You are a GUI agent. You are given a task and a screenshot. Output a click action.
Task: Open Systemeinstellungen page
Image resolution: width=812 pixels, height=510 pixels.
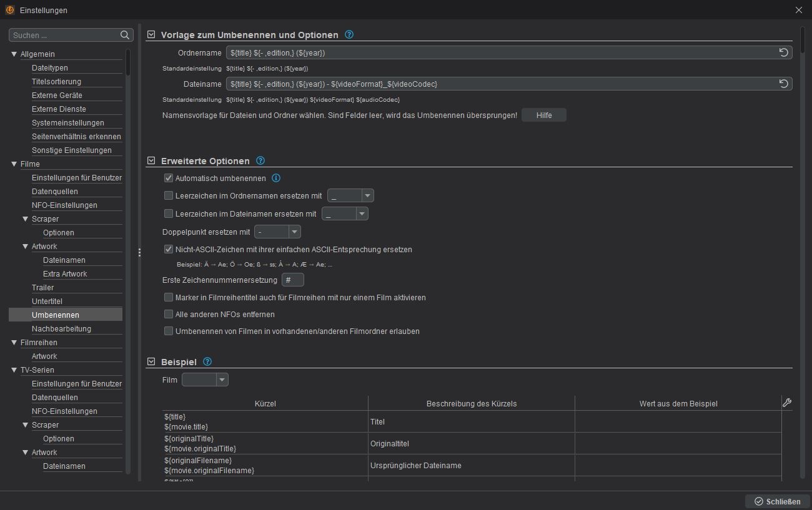(68, 122)
